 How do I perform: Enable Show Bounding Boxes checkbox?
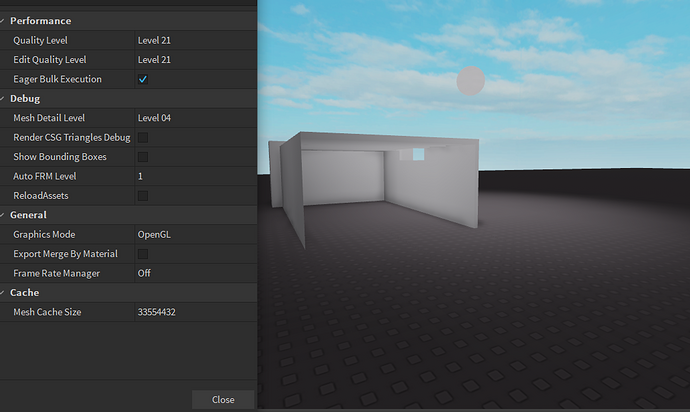(143, 157)
